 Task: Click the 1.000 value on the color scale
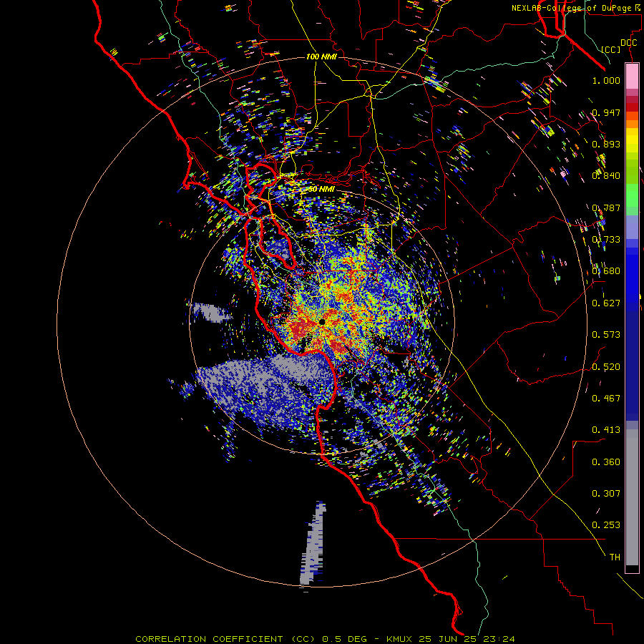[606, 80]
